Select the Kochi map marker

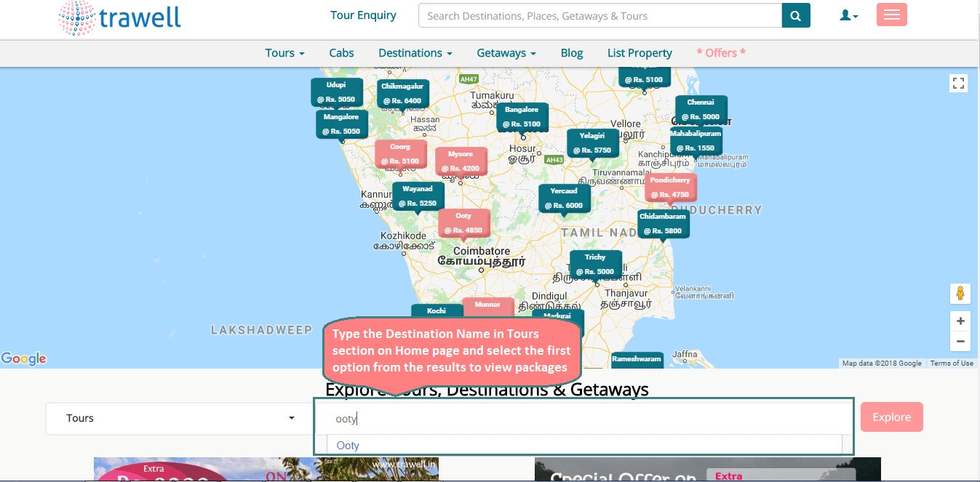pos(437,311)
